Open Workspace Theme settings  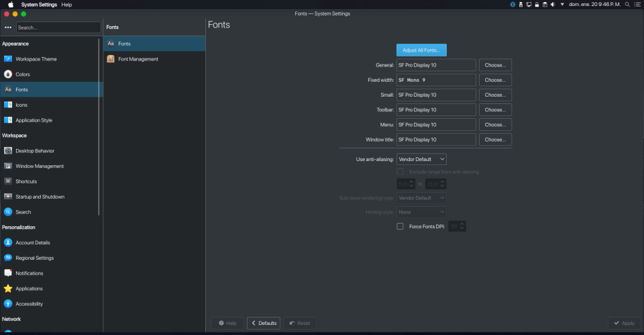[x=52, y=59]
